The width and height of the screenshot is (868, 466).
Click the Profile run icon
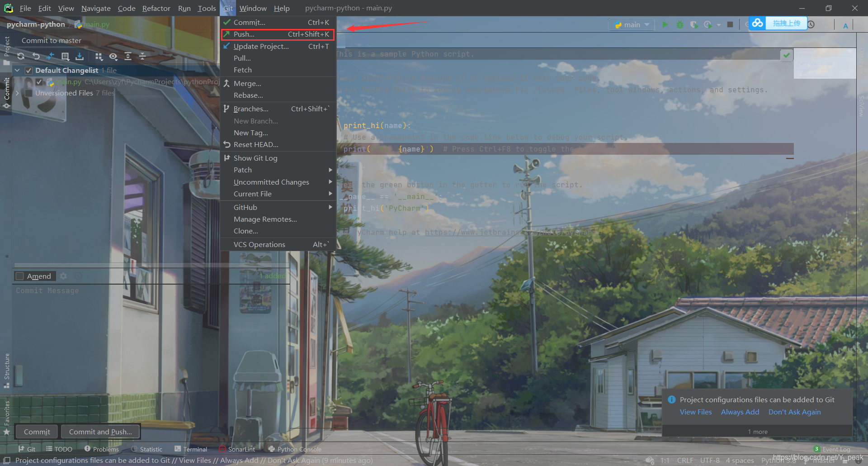click(x=708, y=24)
